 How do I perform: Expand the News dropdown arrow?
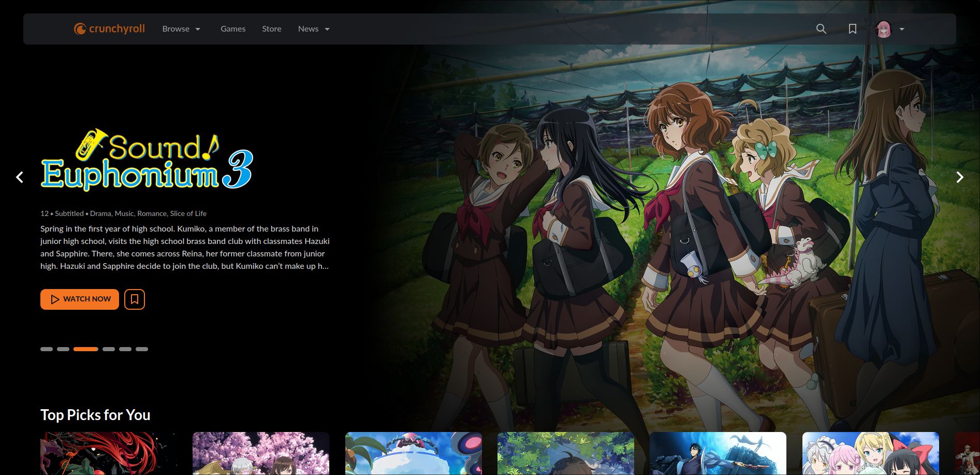click(327, 29)
